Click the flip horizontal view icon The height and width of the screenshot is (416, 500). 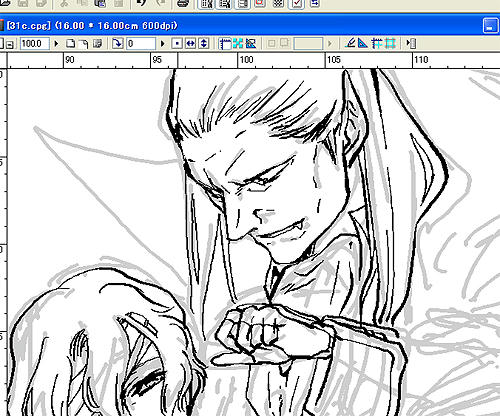click(x=190, y=44)
